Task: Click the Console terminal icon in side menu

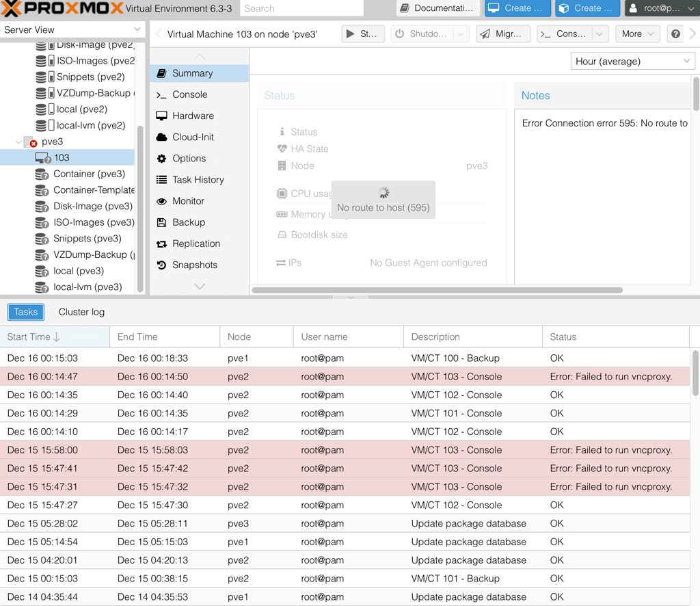Action: click(161, 94)
